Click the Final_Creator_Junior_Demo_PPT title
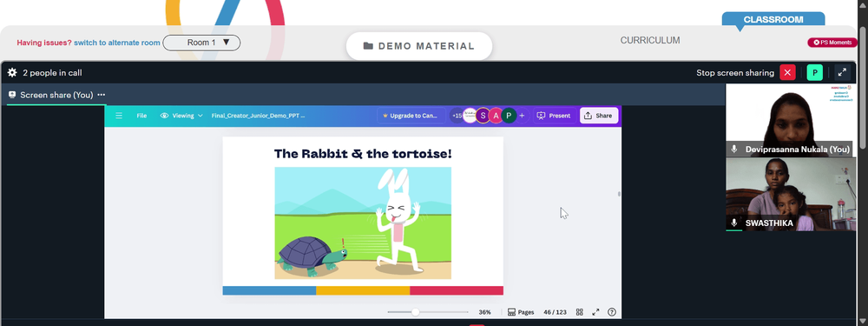The width and height of the screenshot is (868, 326). tap(258, 116)
